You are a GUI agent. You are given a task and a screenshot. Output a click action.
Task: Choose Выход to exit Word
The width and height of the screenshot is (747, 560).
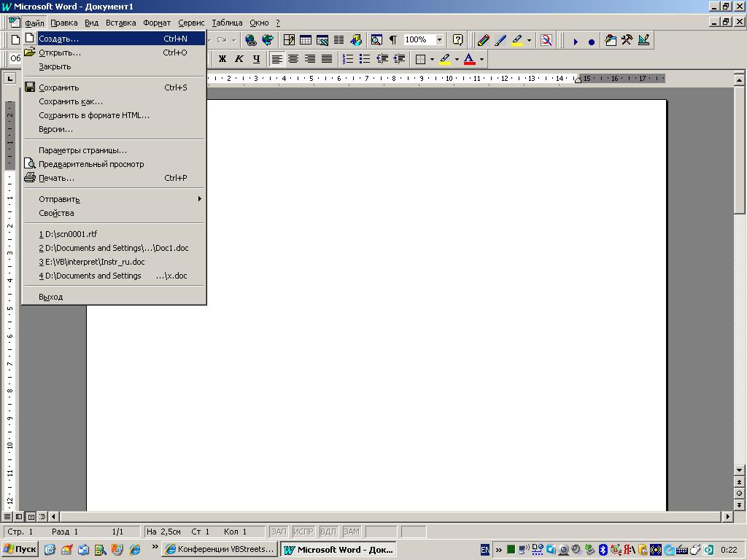pyautogui.click(x=114, y=297)
